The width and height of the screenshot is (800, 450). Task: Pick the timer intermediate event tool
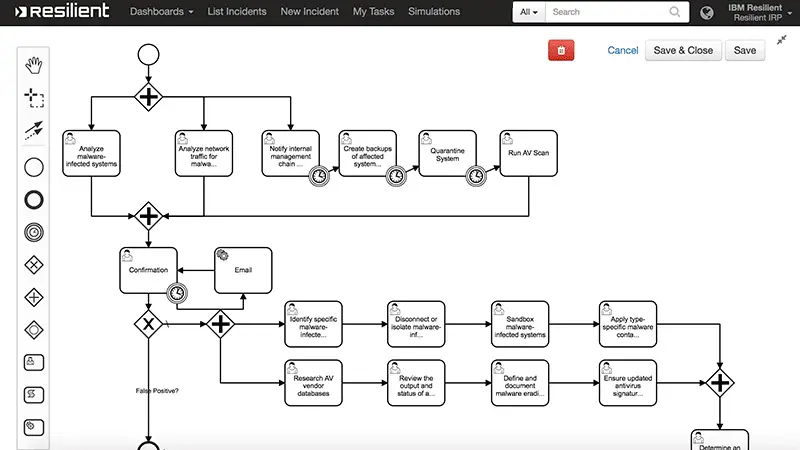tap(34, 233)
